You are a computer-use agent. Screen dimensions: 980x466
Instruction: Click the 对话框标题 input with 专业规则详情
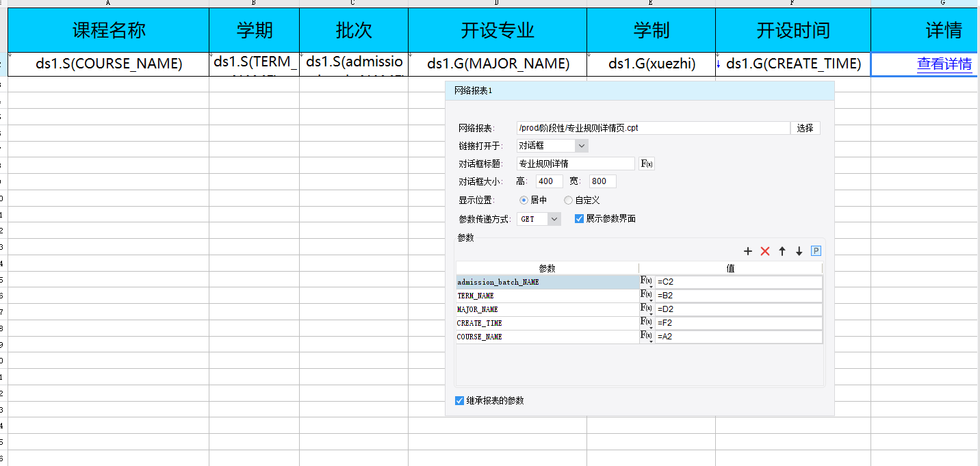576,164
